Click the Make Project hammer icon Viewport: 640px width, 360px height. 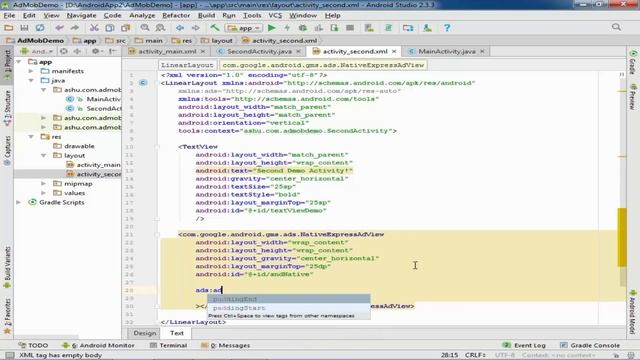point(215,28)
